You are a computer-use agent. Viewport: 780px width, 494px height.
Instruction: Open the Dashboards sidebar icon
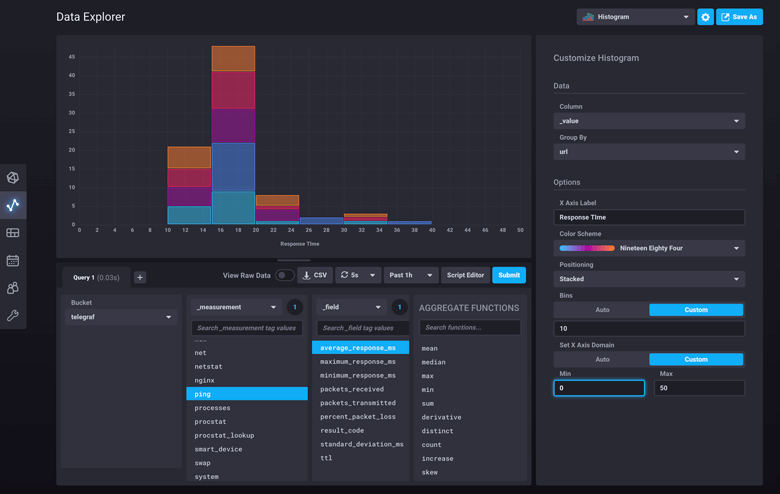point(13,233)
